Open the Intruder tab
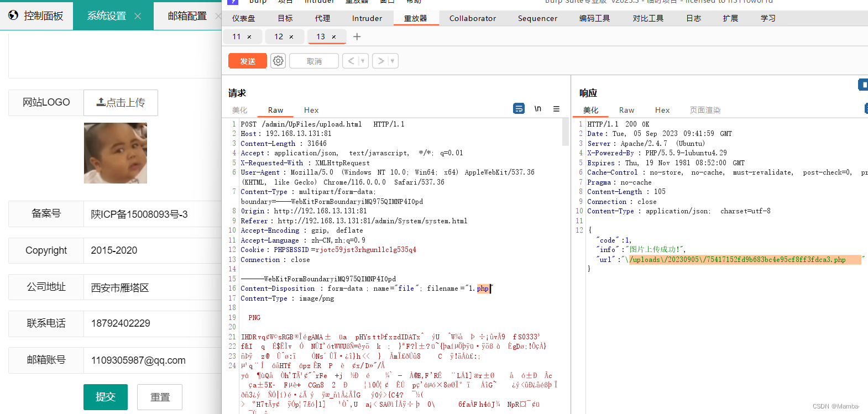This screenshot has width=868, height=414. coord(367,18)
